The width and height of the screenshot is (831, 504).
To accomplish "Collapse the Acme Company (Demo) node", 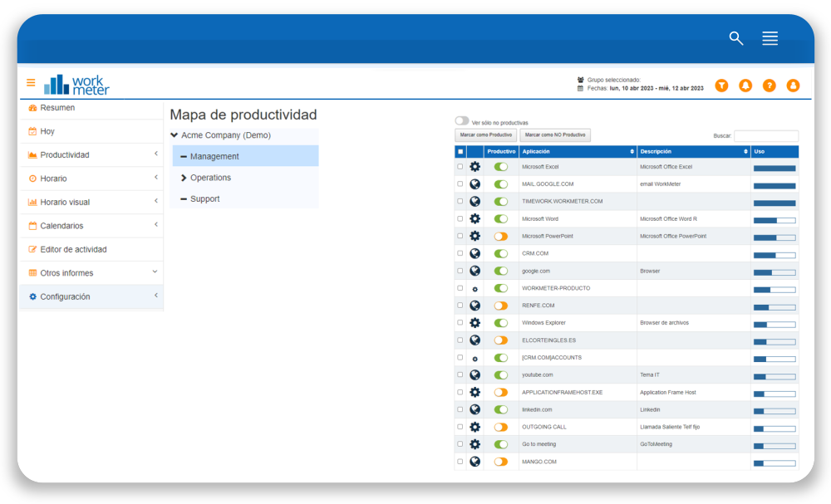I will [175, 135].
